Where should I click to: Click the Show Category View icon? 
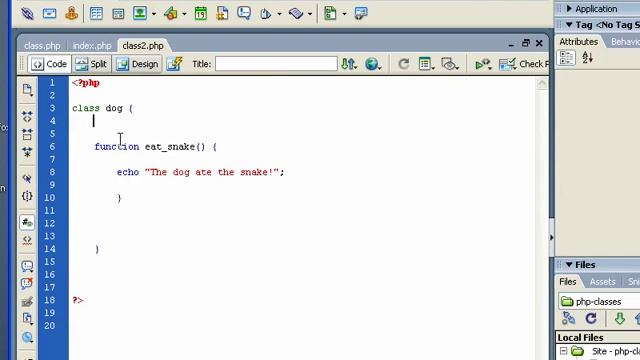[567, 58]
